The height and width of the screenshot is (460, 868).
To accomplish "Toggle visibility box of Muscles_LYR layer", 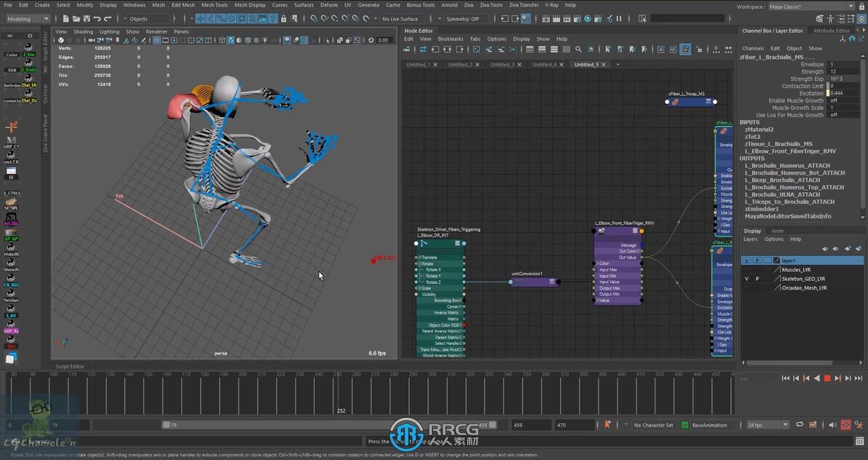I will pyautogui.click(x=746, y=269).
